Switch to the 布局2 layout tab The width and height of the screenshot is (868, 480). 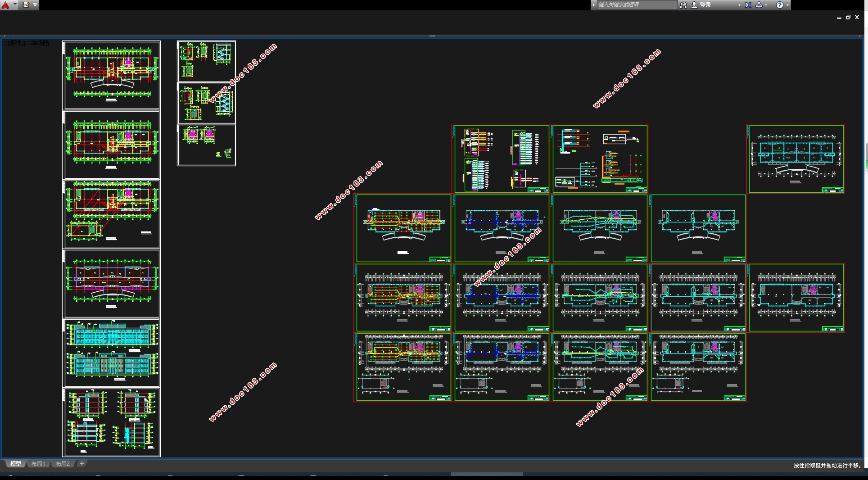[63, 463]
